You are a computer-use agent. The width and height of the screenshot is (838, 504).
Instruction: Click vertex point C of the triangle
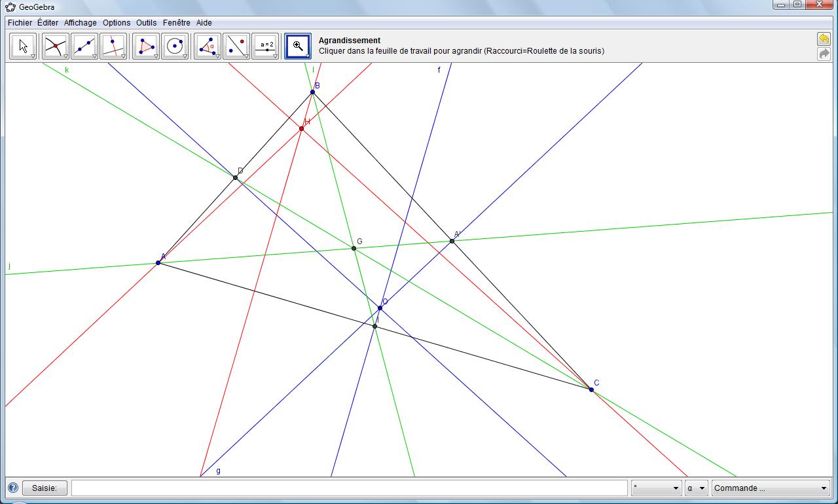click(x=592, y=390)
